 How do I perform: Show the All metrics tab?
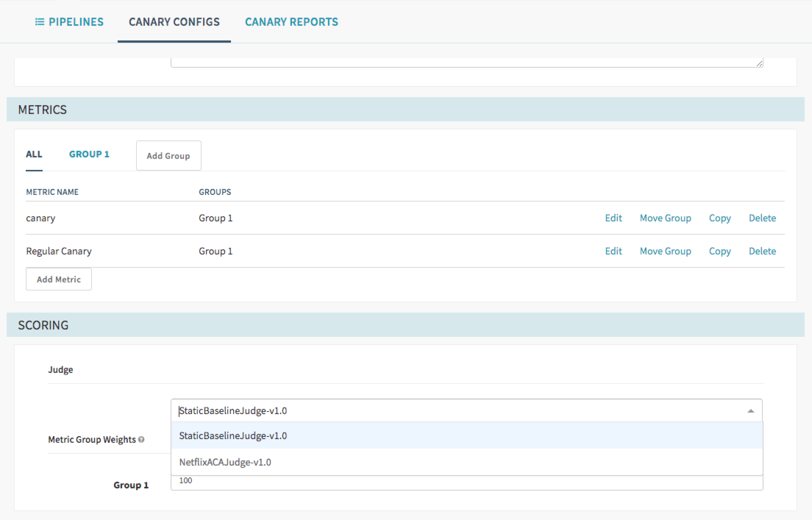[34, 154]
